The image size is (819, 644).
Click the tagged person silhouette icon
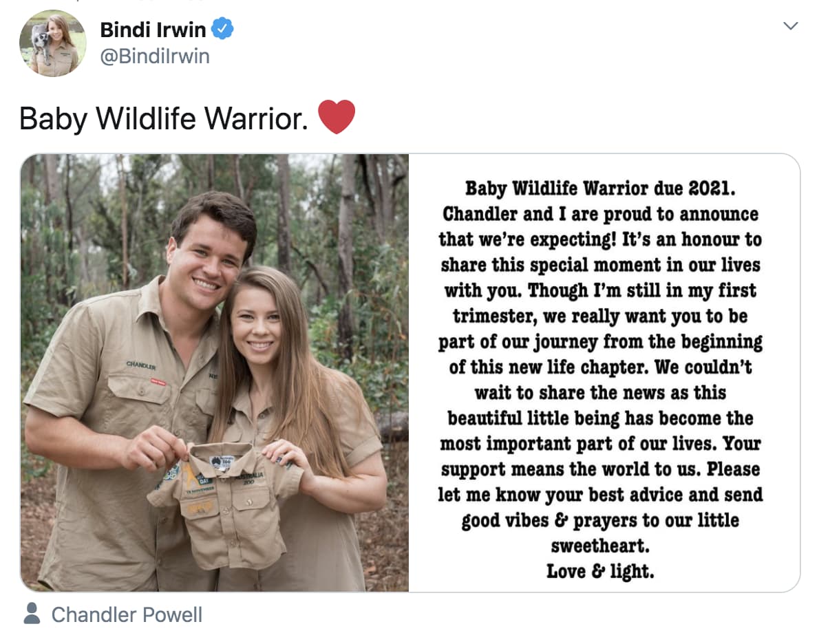tap(32, 613)
